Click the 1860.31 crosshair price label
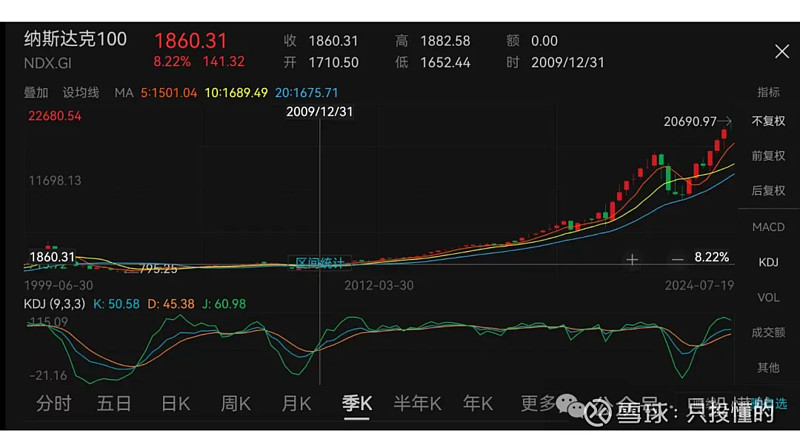 click(52, 257)
